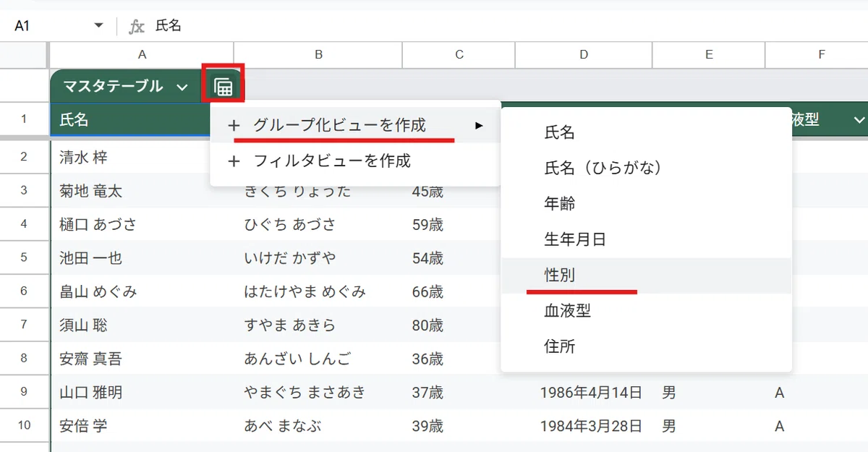Click the blood type A cell in row 10

pyautogui.click(x=817, y=426)
